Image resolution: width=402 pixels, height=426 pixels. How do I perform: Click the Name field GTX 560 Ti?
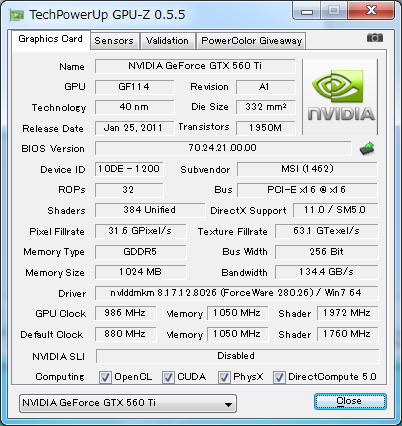195,66
